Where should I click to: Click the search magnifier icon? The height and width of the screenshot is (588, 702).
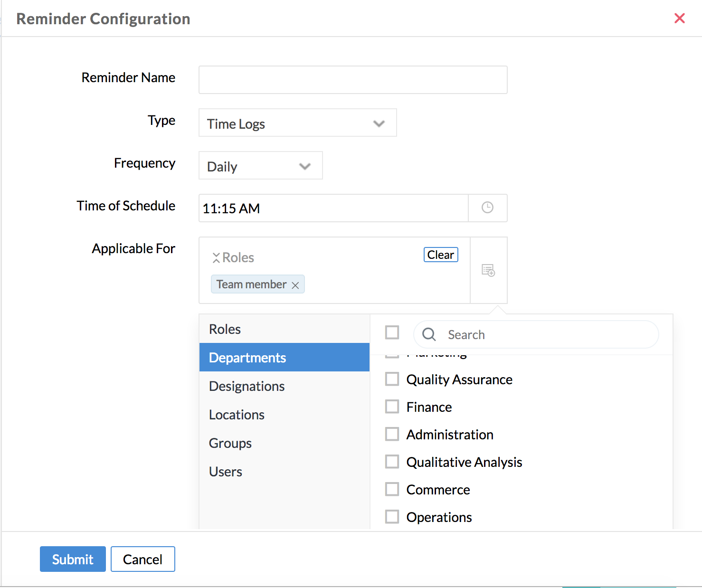(429, 334)
